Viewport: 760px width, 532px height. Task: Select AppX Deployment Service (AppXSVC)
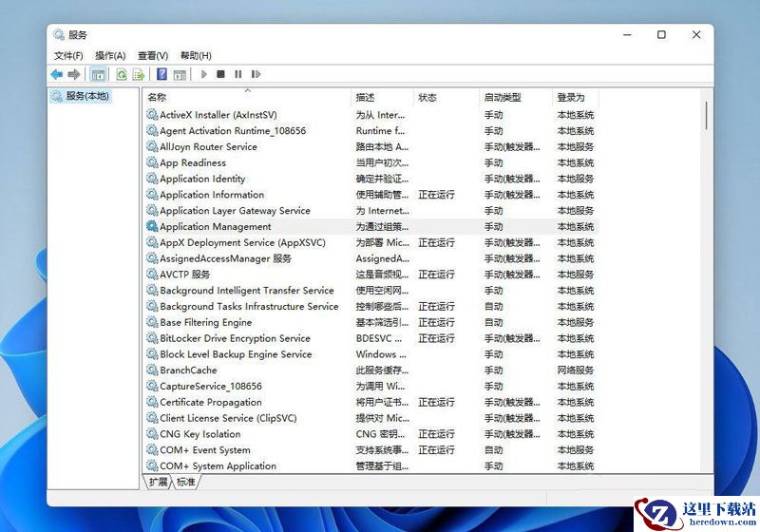(x=370, y=243)
